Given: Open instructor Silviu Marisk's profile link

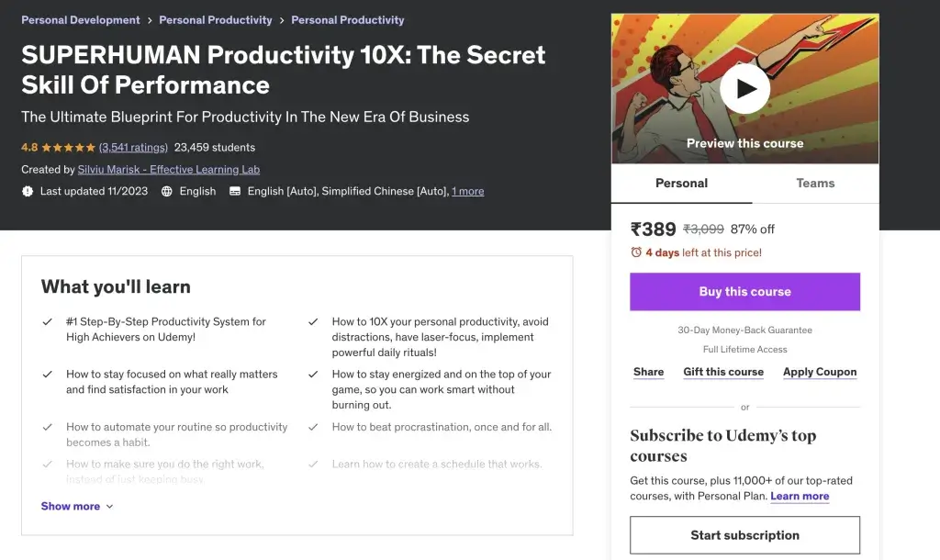Looking at the screenshot, I should pyautogui.click(x=169, y=170).
